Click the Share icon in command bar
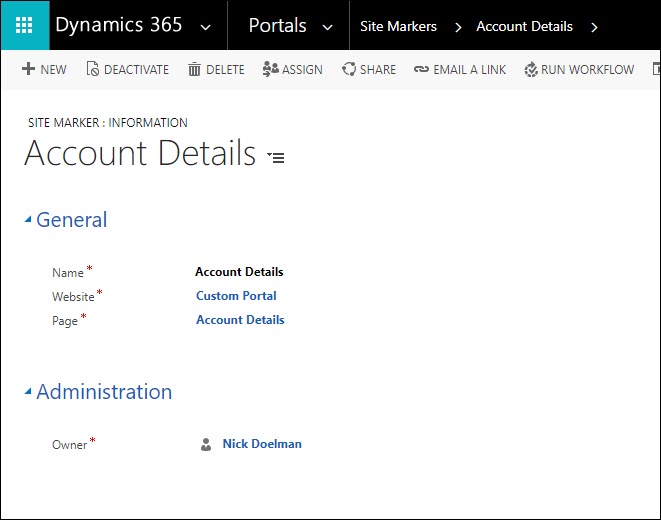 click(x=349, y=69)
